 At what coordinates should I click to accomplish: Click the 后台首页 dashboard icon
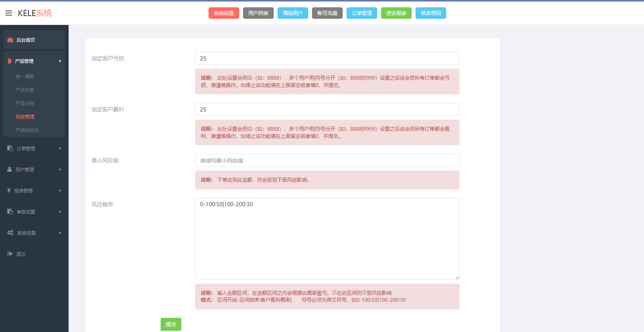[10, 40]
